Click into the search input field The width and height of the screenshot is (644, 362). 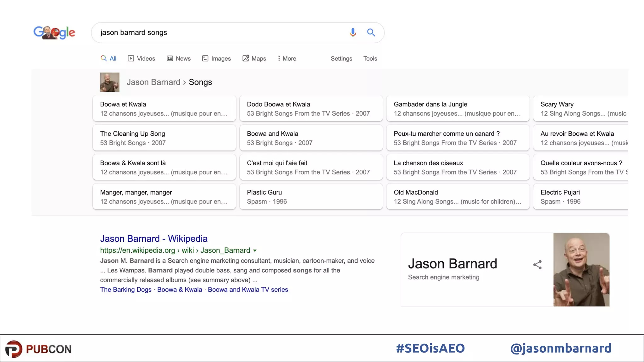click(x=220, y=32)
